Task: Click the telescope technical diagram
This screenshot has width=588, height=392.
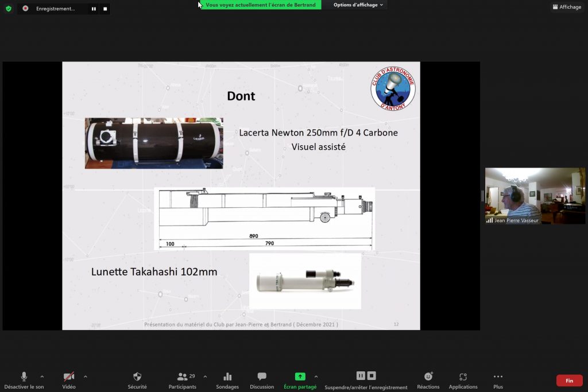Action: pyautogui.click(x=264, y=219)
